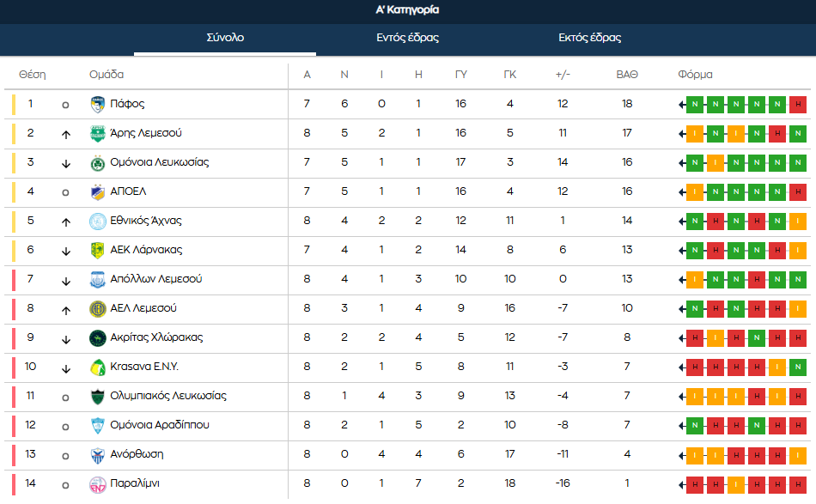Viewport: 816px width, 504px height.
Task: Click the ΑΕΚ Λάρνακας team logo
Action: (98, 250)
